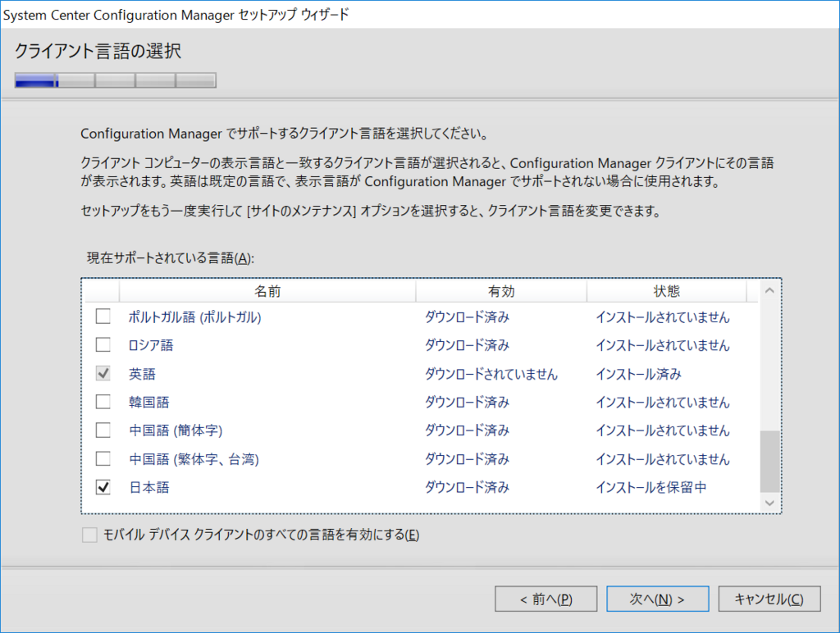Click インストールされていません in ポルトガル語 row

click(x=663, y=317)
